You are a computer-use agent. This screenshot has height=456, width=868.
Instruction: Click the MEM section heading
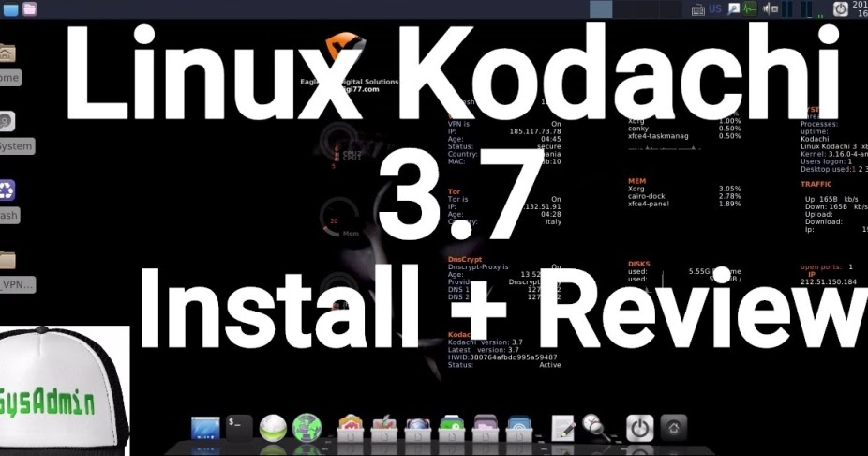click(636, 181)
